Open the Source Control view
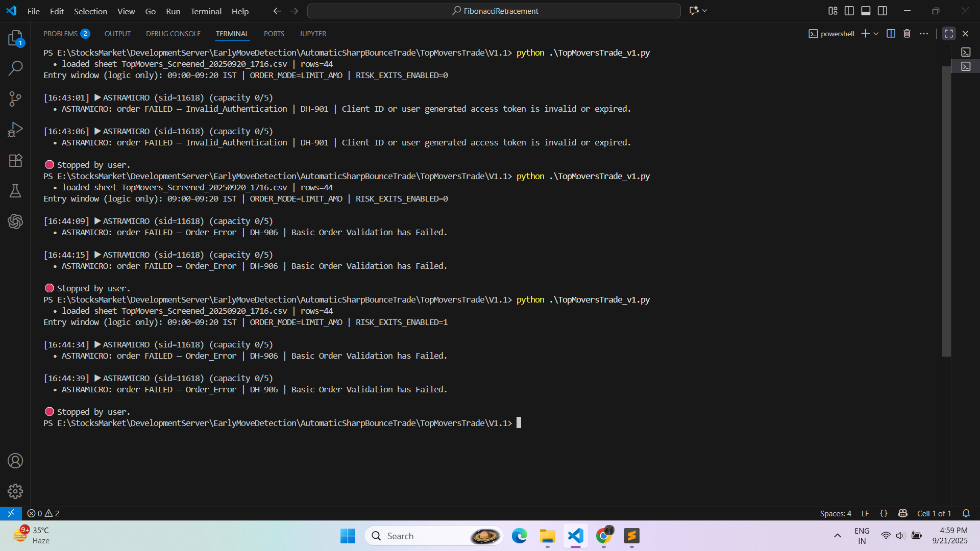This screenshot has height=551, width=980. pyautogui.click(x=15, y=99)
